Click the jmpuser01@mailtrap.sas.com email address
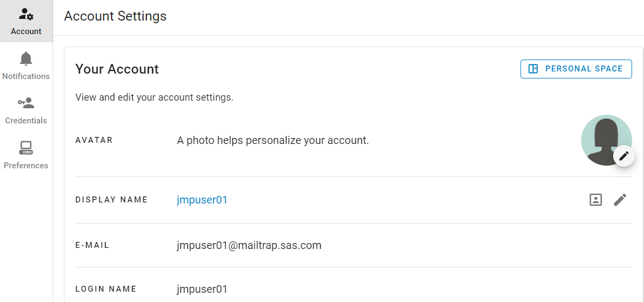Image resolution: width=644 pixels, height=302 pixels. (x=249, y=245)
